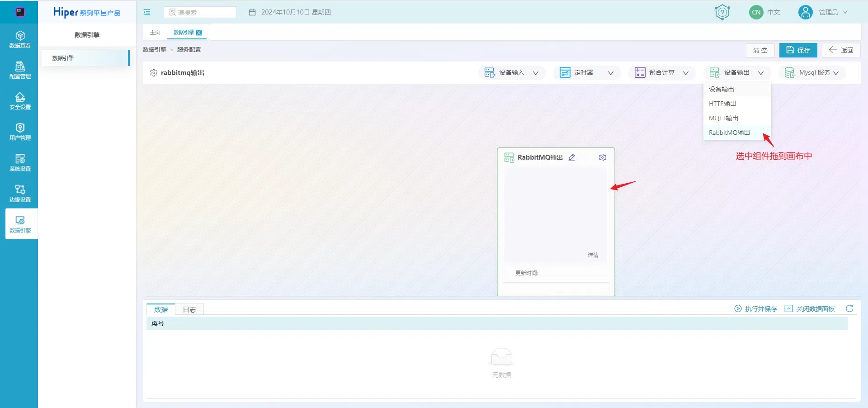Click the 聚合计算 component icon
Viewport: 868px width, 408px height.
point(640,73)
